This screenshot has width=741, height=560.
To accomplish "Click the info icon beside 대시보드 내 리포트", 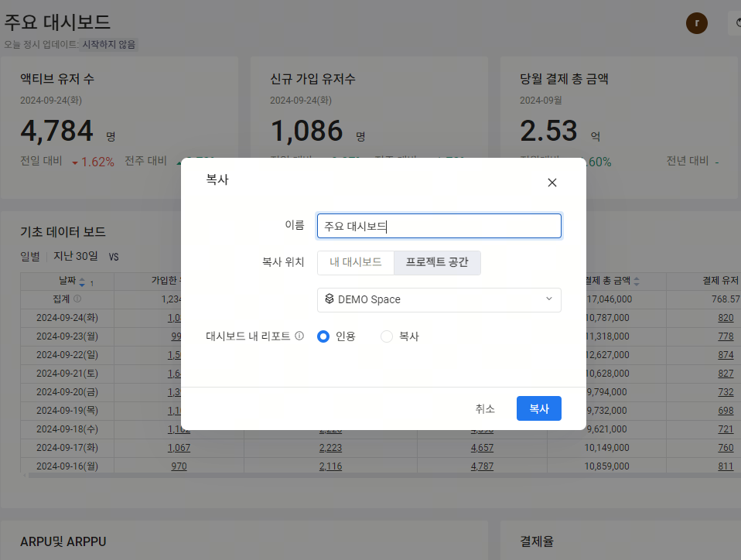I will [299, 336].
